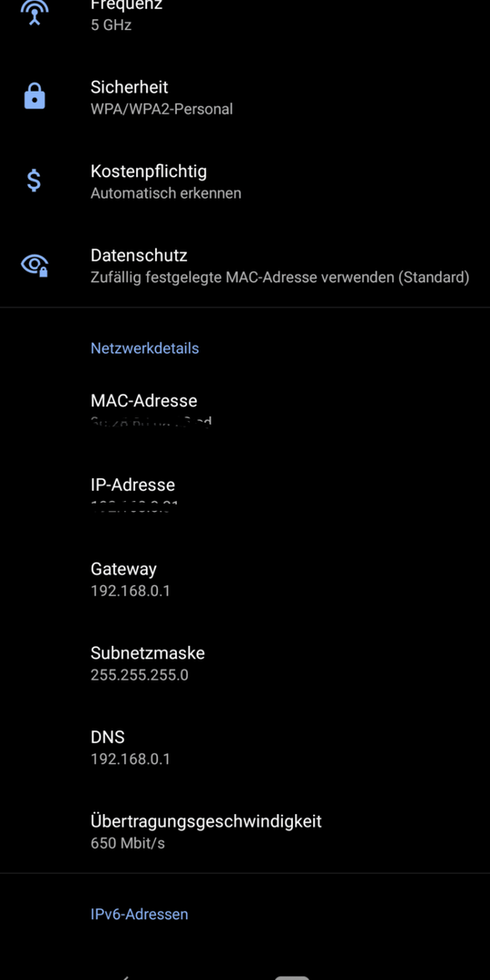
Task: Tap the Übertragungsgeschwindigkeit 650 Mbit/s entry
Action: [245, 831]
